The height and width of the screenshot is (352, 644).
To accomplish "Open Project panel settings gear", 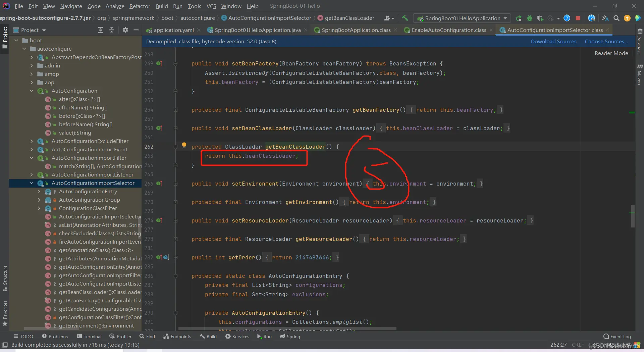I will (x=125, y=30).
